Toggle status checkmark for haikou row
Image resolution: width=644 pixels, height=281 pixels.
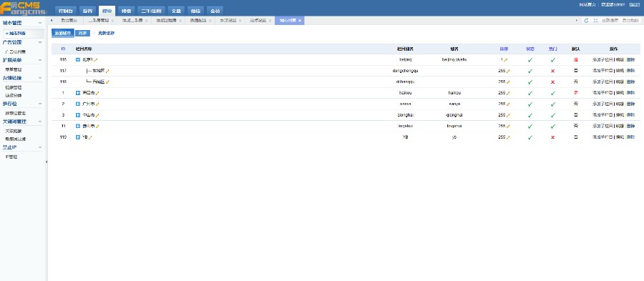(x=530, y=93)
